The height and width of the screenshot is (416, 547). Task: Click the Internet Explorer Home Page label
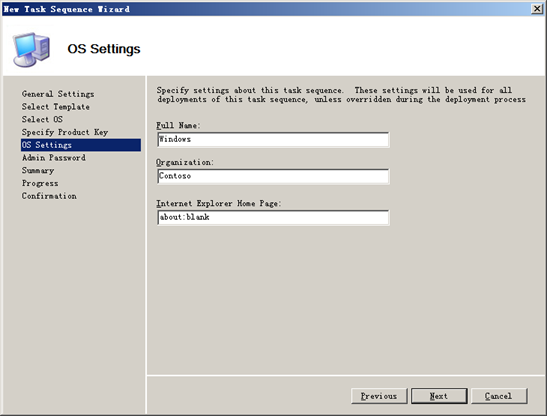click(219, 203)
